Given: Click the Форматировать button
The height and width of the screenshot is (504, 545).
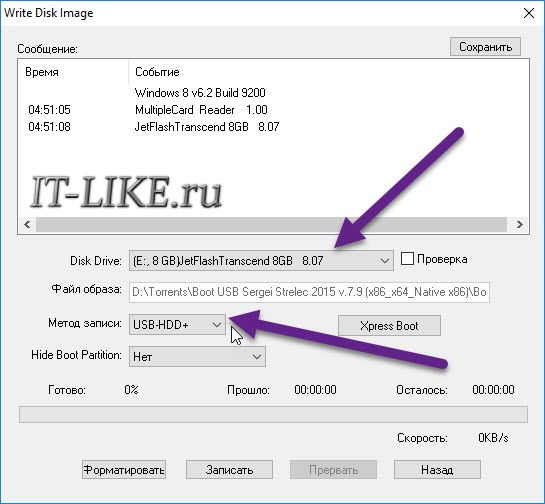Looking at the screenshot, I should pos(124,470).
